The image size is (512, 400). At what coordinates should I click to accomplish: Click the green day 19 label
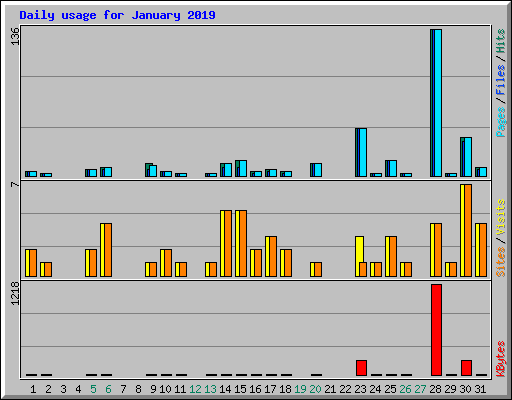pyautogui.click(x=300, y=389)
